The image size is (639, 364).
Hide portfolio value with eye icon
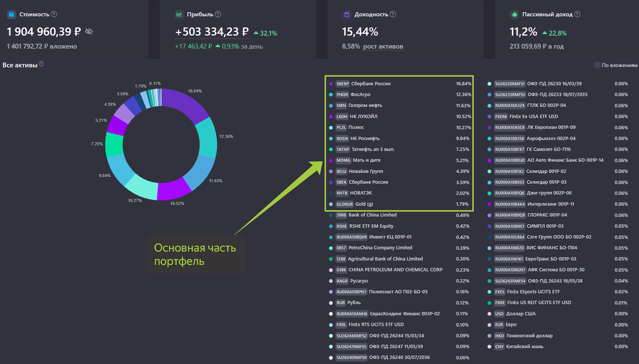[x=89, y=32]
